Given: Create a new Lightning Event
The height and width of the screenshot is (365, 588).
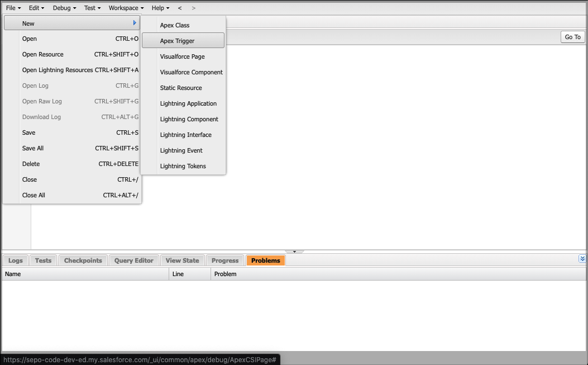Looking at the screenshot, I should (x=183, y=150).
